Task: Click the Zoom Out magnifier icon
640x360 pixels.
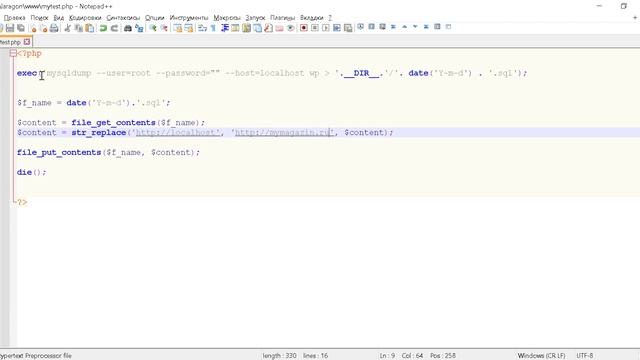Action: (164, 28)
